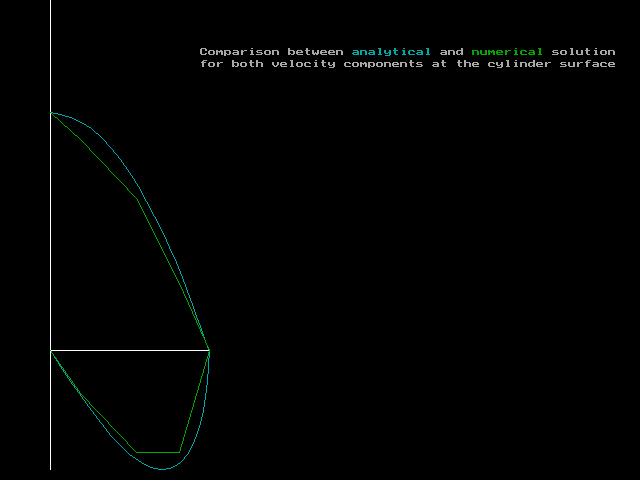This screenshot has height=480, width=640.
Task: Click the word "Comparison" in the caption
Action: pyautogui.click(x=239, y=51)
